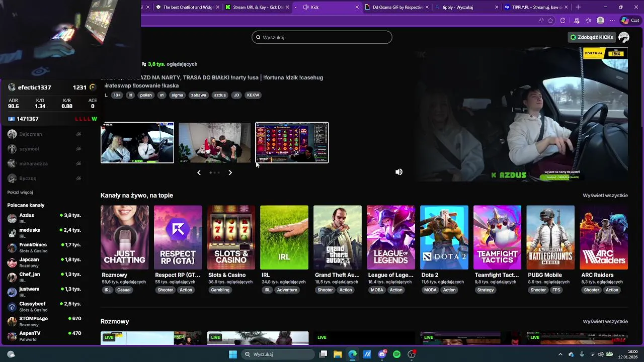Open the browser profile avatar
644x362 pixels.
coord(600,21)
